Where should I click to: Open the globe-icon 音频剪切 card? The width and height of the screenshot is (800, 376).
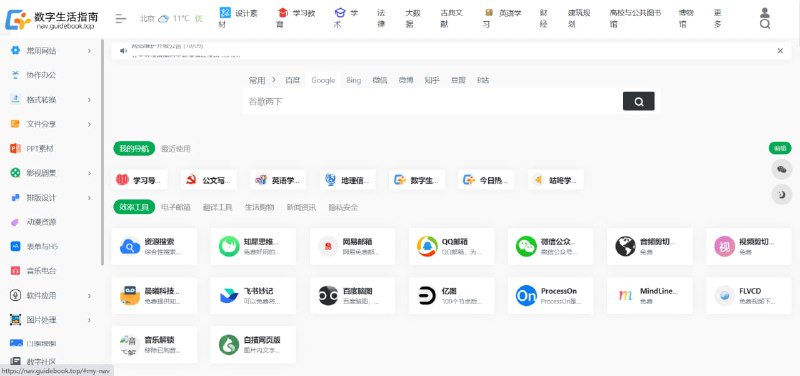[649, 246]
